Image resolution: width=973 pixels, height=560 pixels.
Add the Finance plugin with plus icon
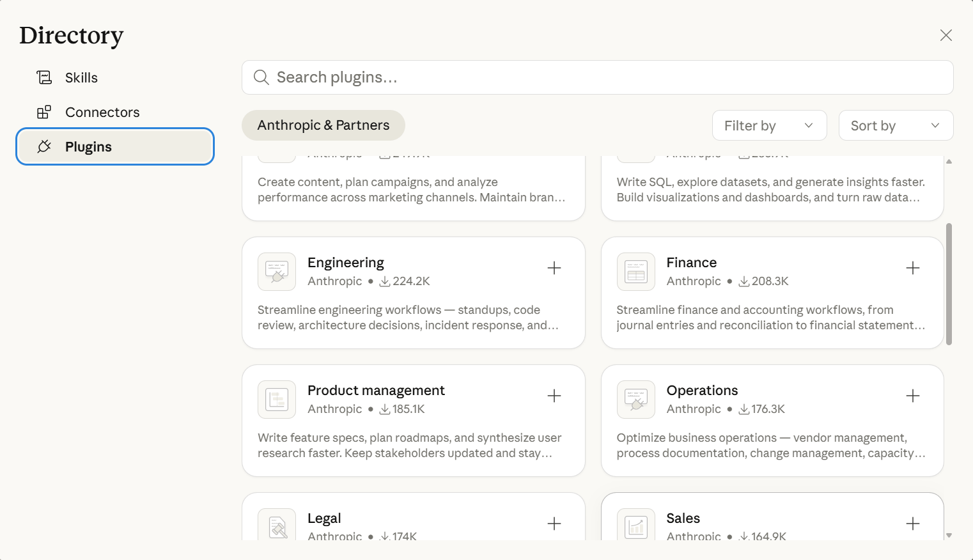click(913, 268)
